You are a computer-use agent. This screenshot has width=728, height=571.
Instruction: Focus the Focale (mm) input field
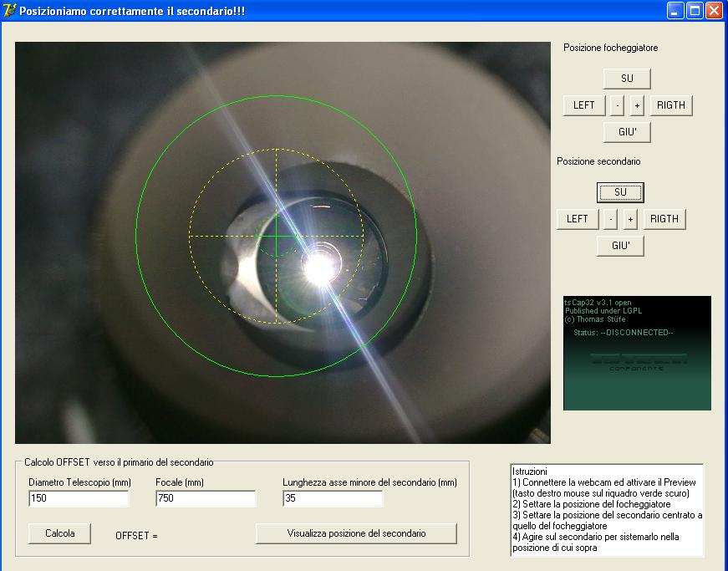206,498
